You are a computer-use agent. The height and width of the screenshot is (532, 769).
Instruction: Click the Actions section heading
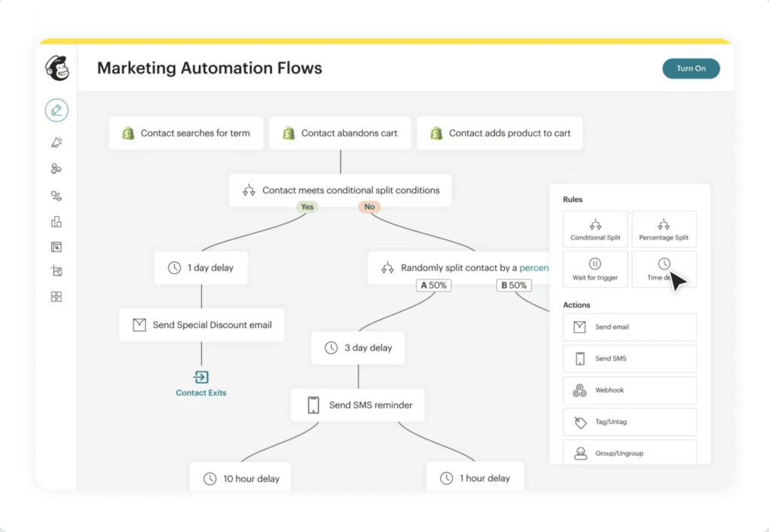pyautogui.click(x=576, y=305)
